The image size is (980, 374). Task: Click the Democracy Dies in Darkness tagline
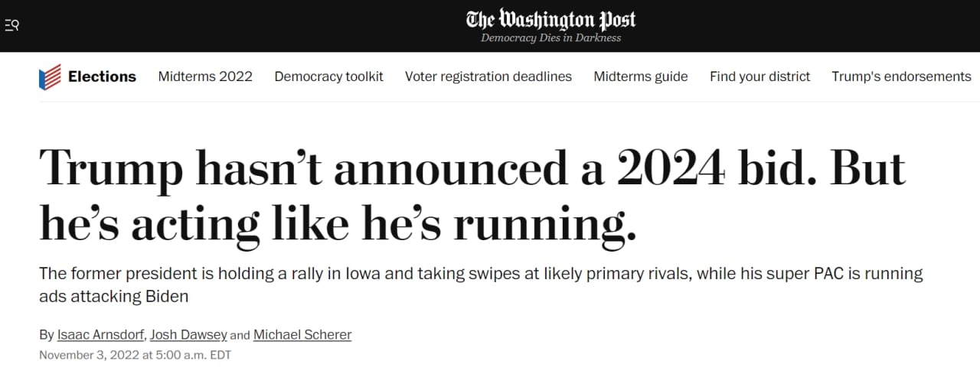click(550, 38)
